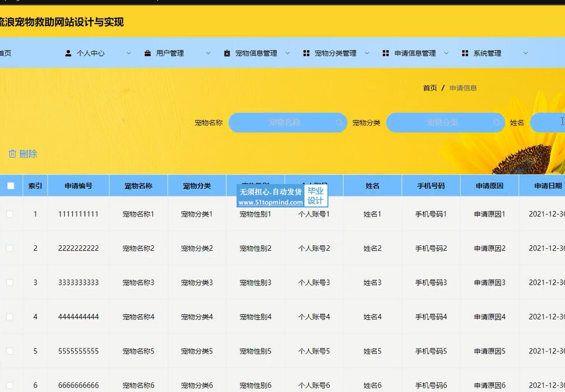
Task: Focus the 姓名 search input
Action: click(x=548, y=123)
